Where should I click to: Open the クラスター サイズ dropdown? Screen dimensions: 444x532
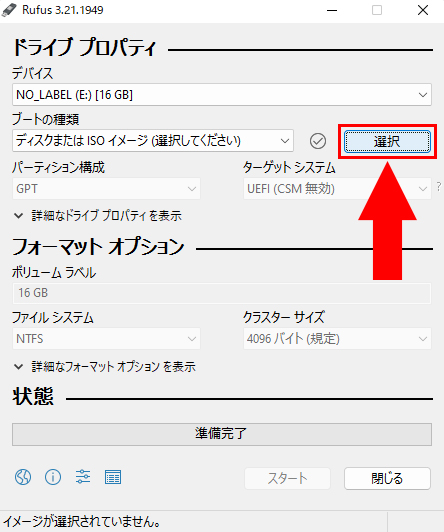[x=337, y=338]
